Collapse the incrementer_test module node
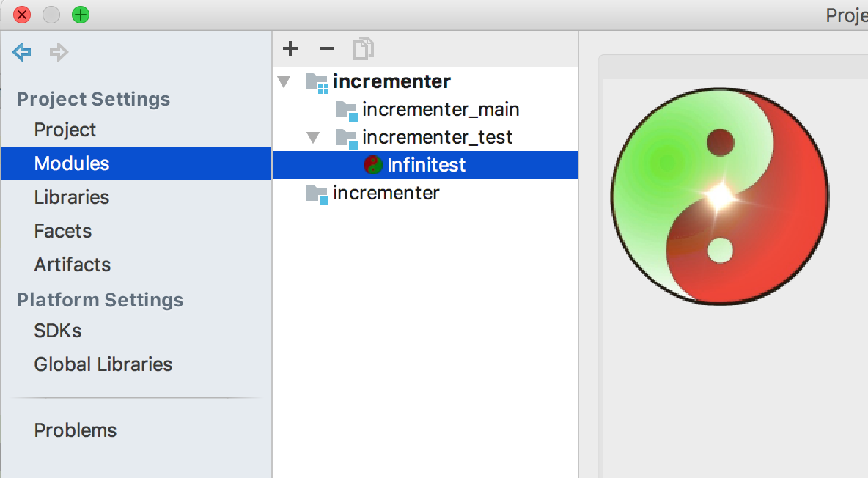Viewport: 868px width, 478px height. 313,137
